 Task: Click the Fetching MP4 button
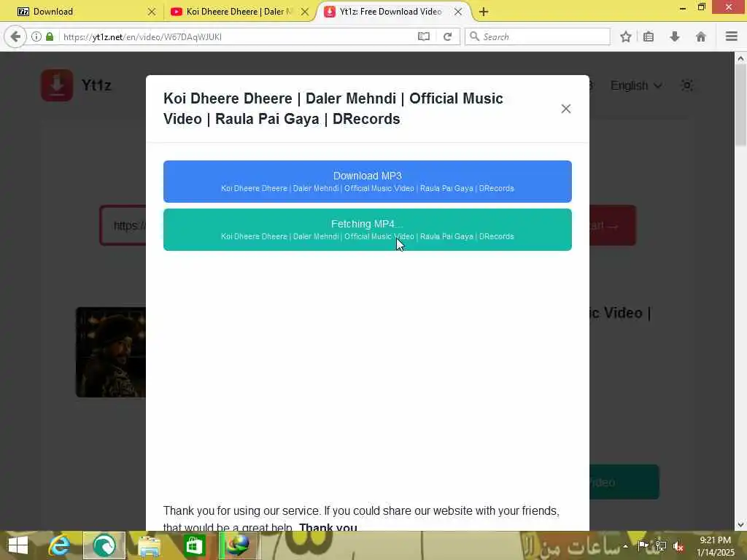368,230
